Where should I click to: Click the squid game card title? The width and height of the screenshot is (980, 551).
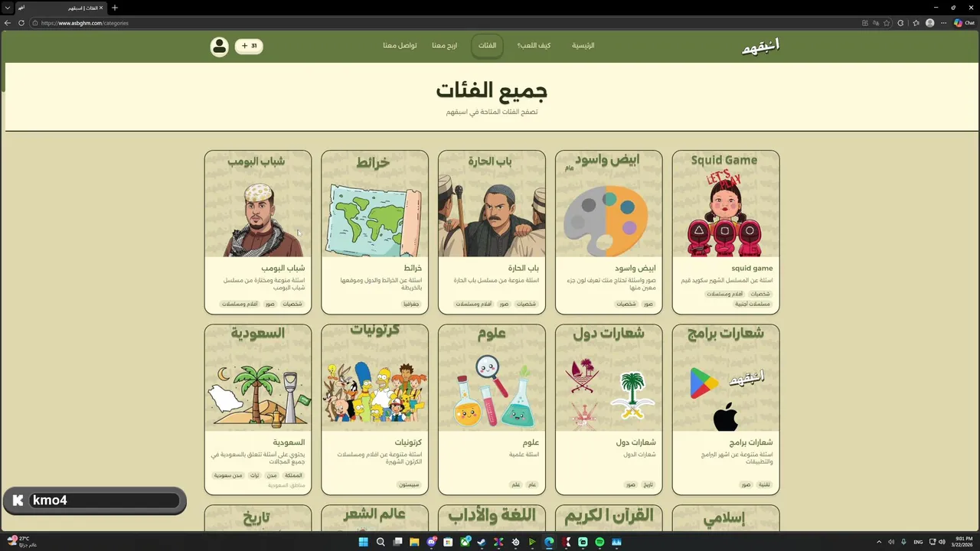click(752, 269)
